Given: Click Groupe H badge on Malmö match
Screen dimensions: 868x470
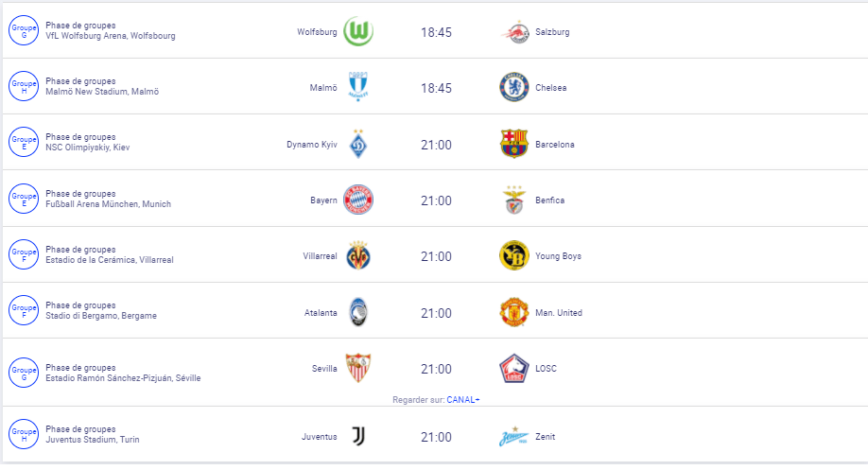Looking at the screenshot, I should (23, 87).
